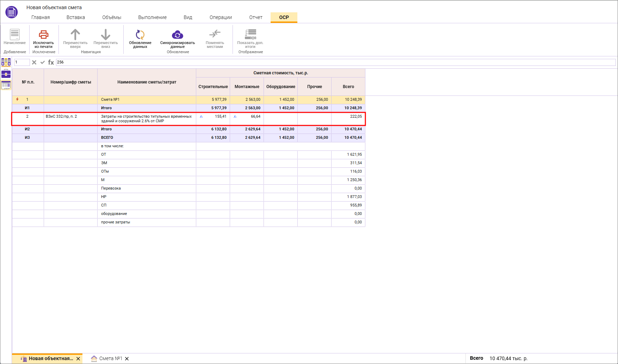Image resolution: width=618 pixels, height=364 pixels.
Task: Click the Начисление document icon
Action: 14,35
